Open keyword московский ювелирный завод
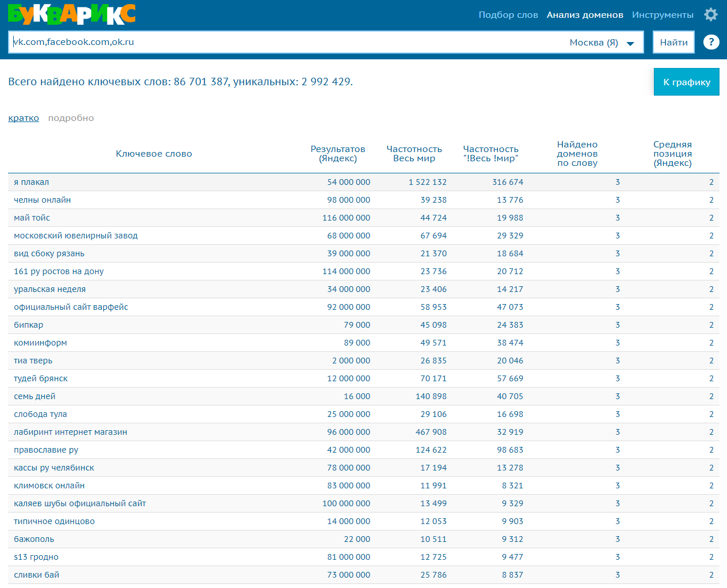Viewport: 727px width, 588px height. click(x=75, y=236)
